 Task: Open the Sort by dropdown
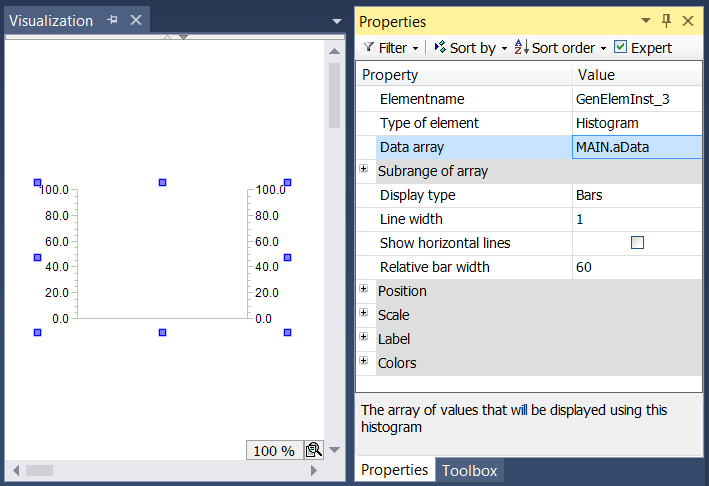(x=470, y=47)
